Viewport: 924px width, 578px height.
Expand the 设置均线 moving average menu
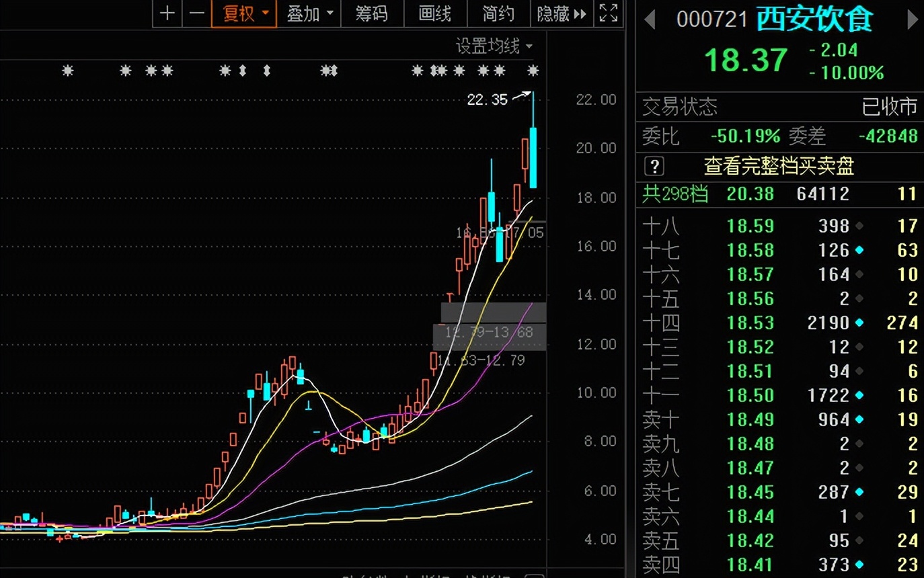[494, 46]
